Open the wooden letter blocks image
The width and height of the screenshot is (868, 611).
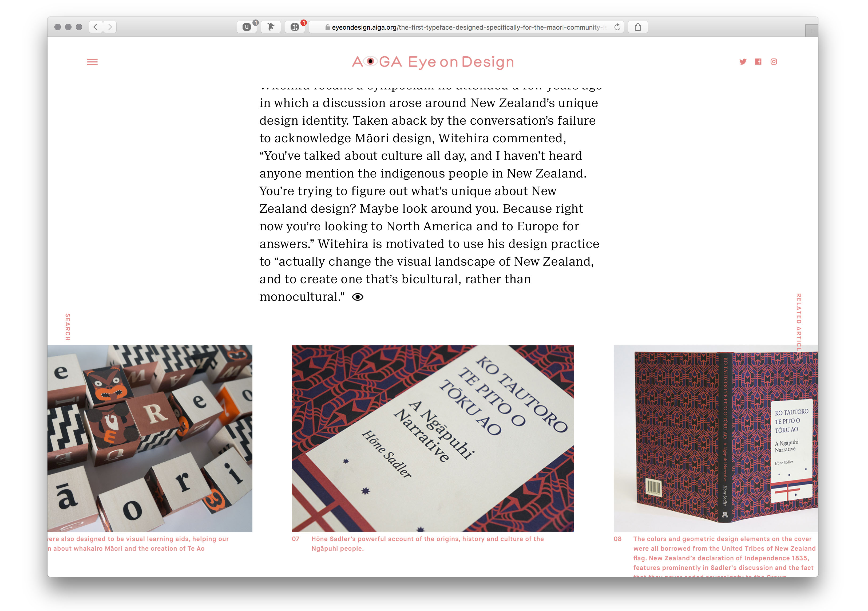[x=150, y=438]
